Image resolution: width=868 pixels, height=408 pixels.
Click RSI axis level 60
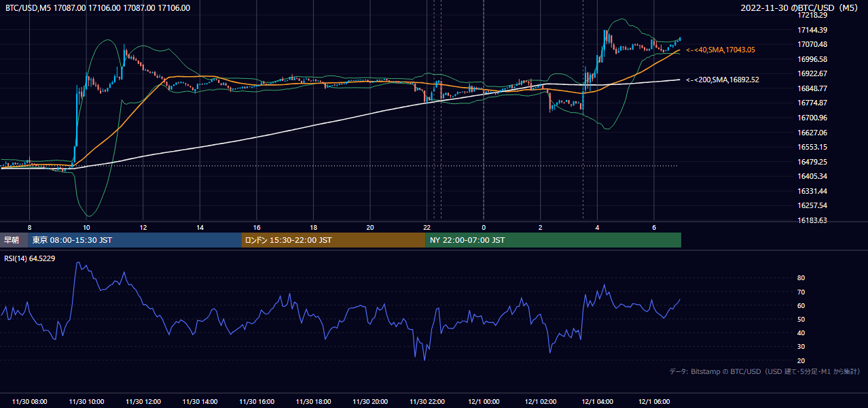[x=801, y=305]
